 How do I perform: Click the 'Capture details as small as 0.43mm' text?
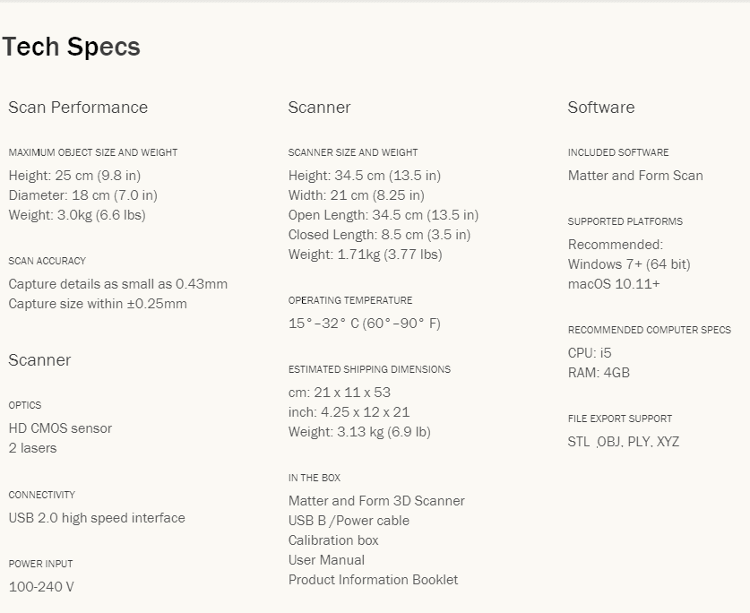click(118, 284)
